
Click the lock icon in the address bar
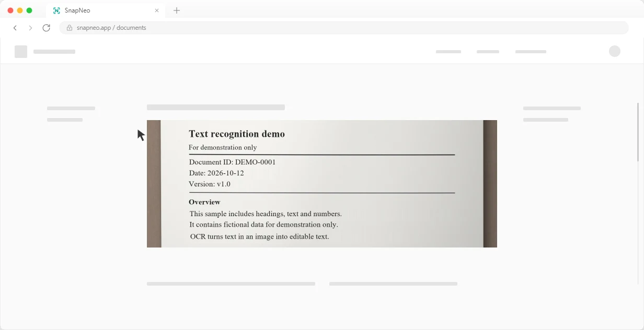[x=70, y=28]
